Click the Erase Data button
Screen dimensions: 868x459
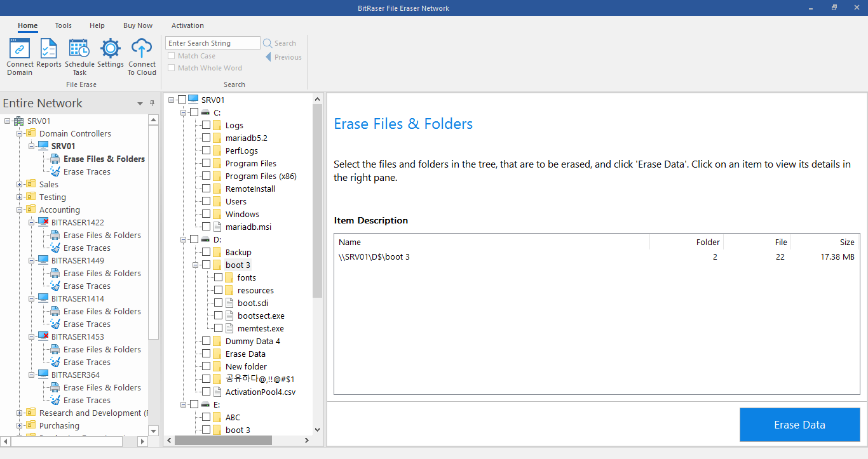click(x=800, y=425)
